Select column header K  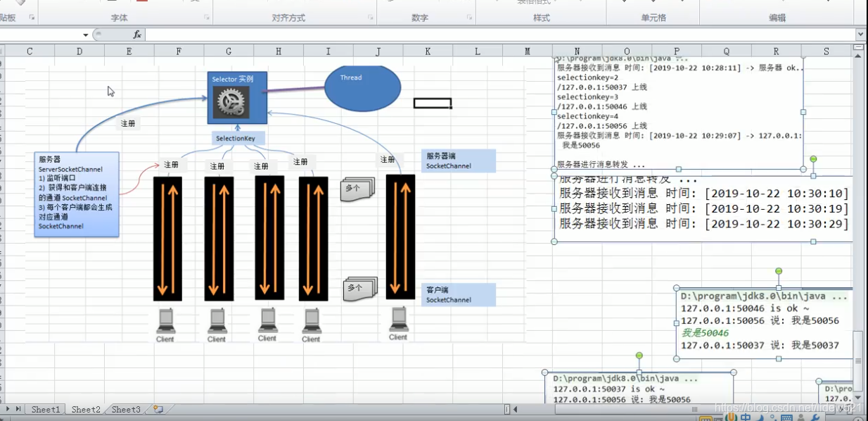tap(428, 51)
